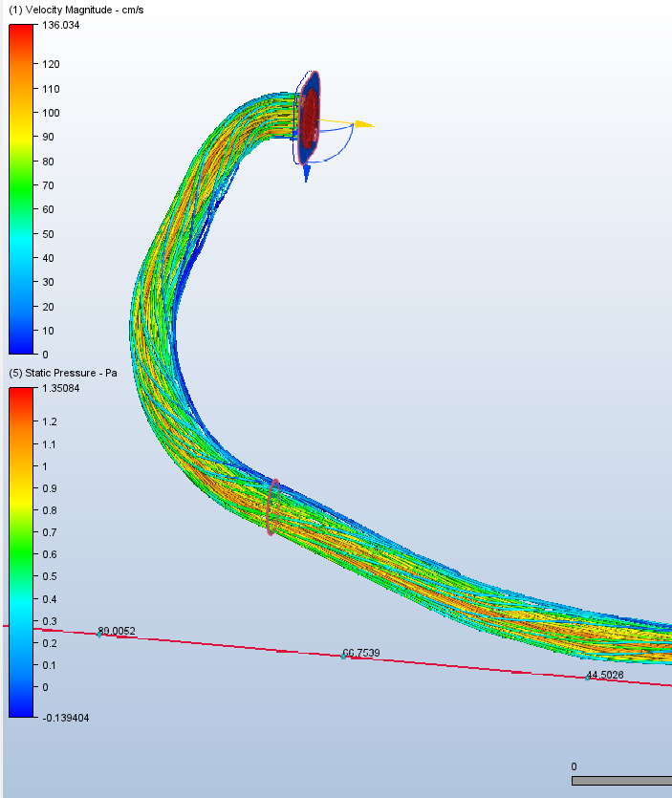Click the 136.034 maximum velocity value
The width and height of the screenshot is (672, 798).
[x=61, y=25]
